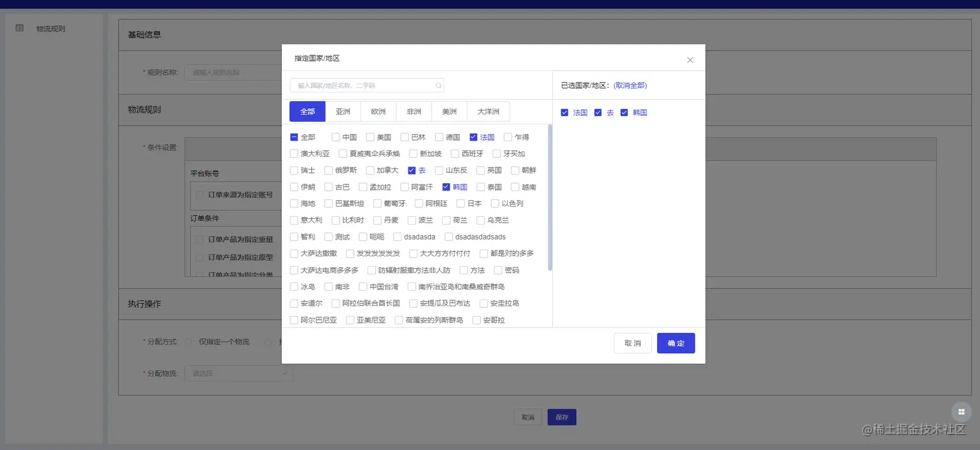Check 订单来源为指定账号 on background page
The width and height of the screenshot is (980, 450).
(200, 195)
